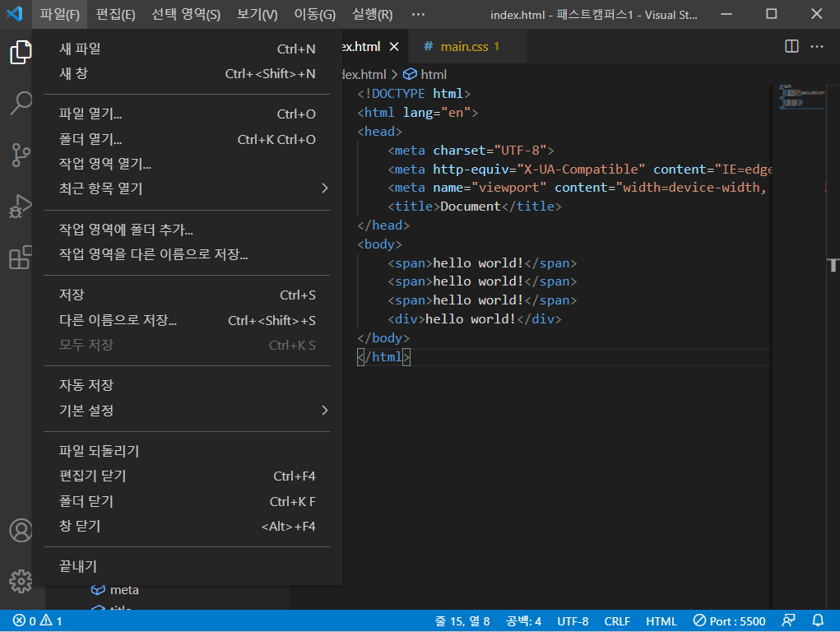Open the 실행(R) menu
This screenshot has height=632, width=840.
click(373, 15)
